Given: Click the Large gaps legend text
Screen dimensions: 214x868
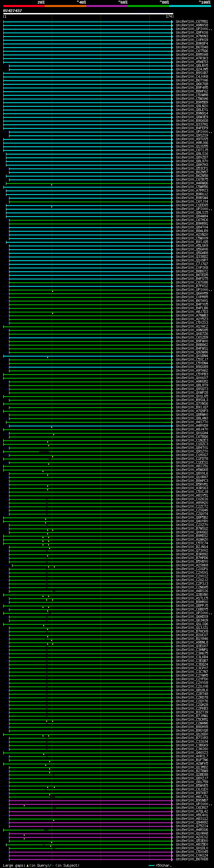Looking at the screenshot, I should tap(41, 865).
